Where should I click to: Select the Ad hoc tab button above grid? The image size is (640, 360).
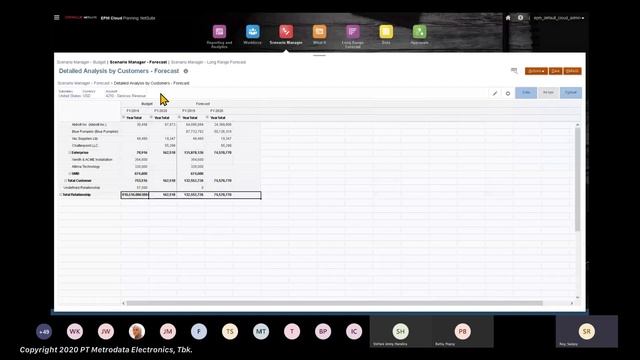[548, 93]
